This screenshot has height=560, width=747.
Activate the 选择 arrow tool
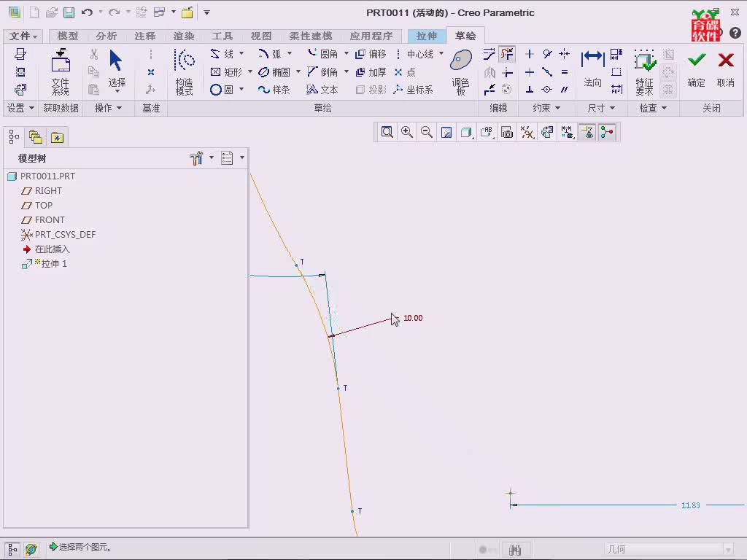coord(117,70)
